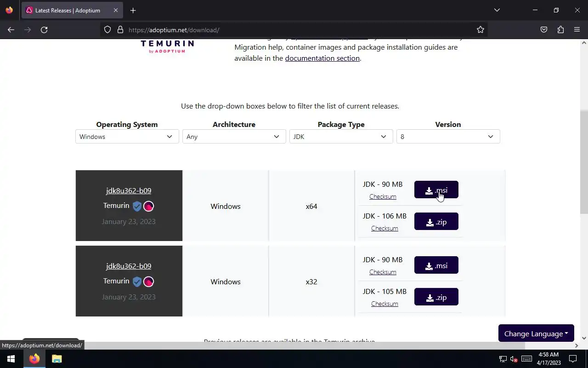Screen dimensions: 588x368
Task: Open the Windows Start menu
Action: click(x=11, y=359)
